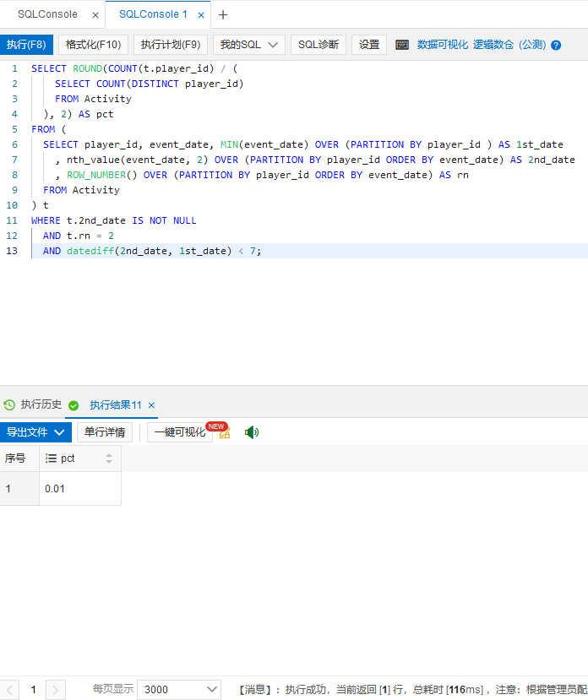Format the SQL with 格式化(F10)
This screenshot has width=588, height=700.
tap(94, 45)
